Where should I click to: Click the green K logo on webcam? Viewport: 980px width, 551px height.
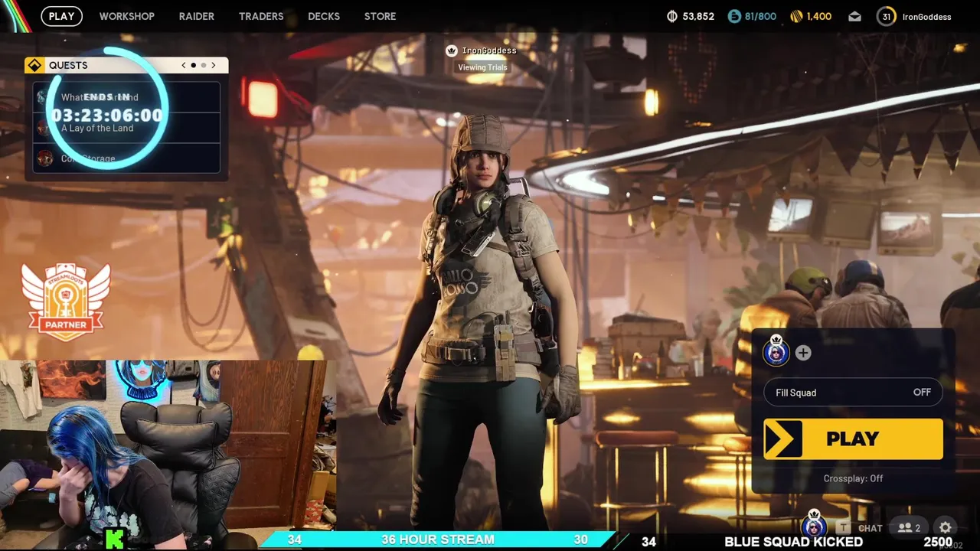[x=114, y=540]
